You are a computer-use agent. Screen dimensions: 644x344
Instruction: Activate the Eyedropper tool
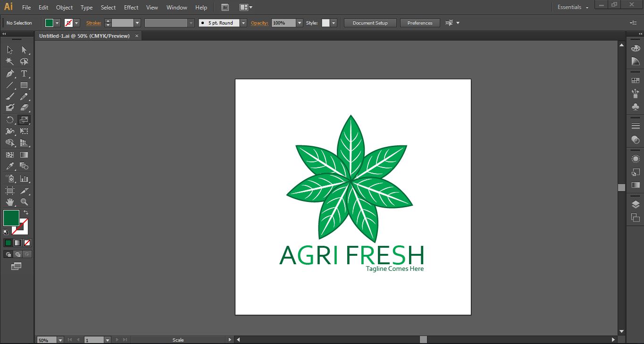10,166
